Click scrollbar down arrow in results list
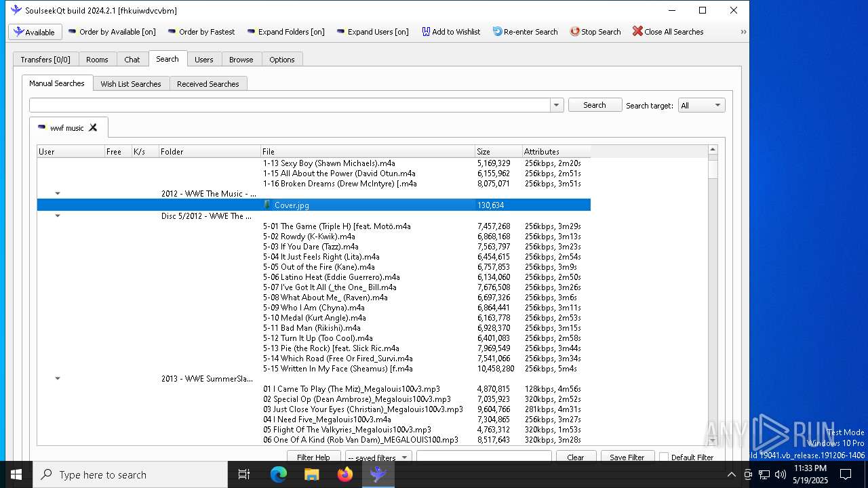The width and height of the screenshot is (868, 488). point(712,441)
